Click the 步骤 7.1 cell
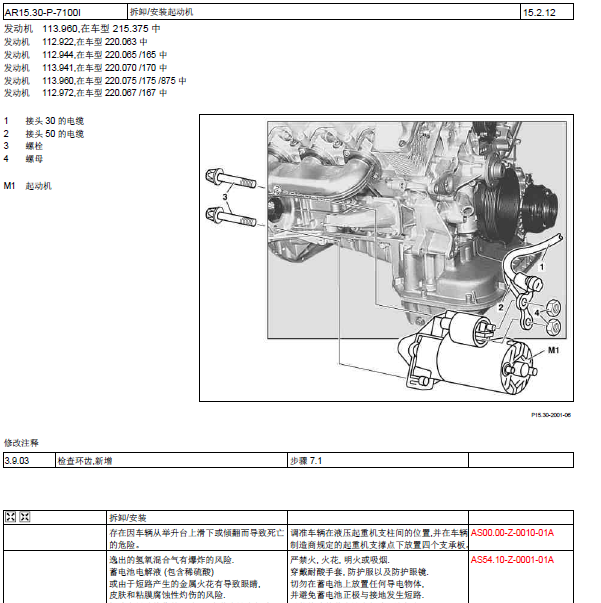601x603 pixels. [x=378, y=460]
